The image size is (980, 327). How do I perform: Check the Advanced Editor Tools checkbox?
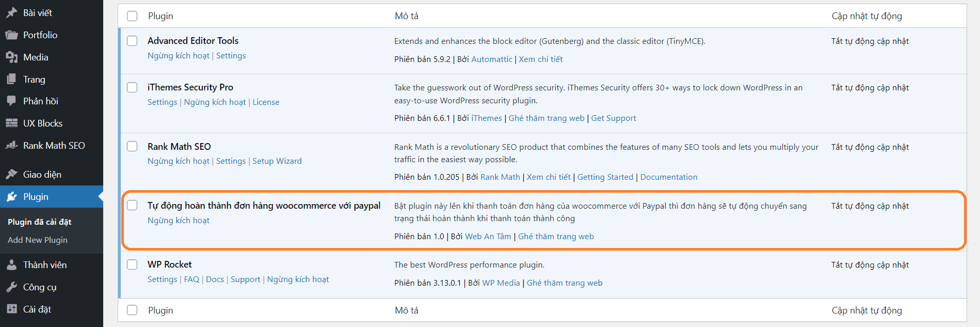point(132,41)
